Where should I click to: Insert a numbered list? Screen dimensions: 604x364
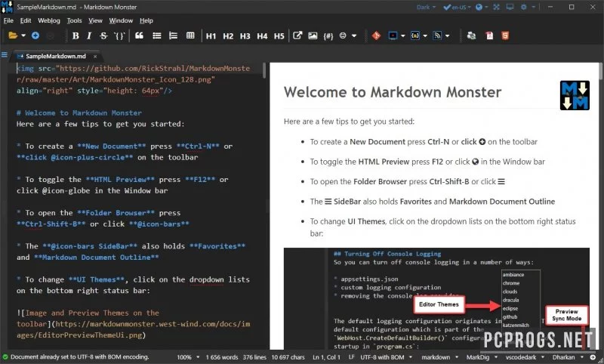pyautogui.click(x=174, y=35)
